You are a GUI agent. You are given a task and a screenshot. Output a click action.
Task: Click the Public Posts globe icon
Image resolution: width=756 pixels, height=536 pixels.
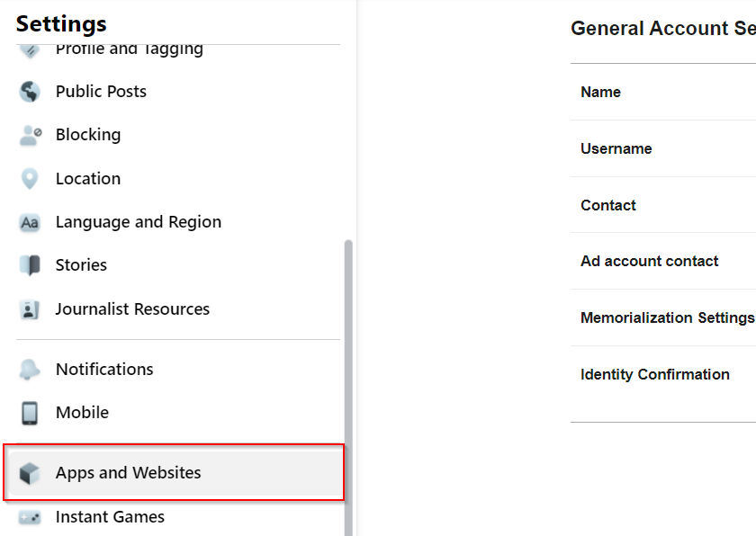[30, 92]
